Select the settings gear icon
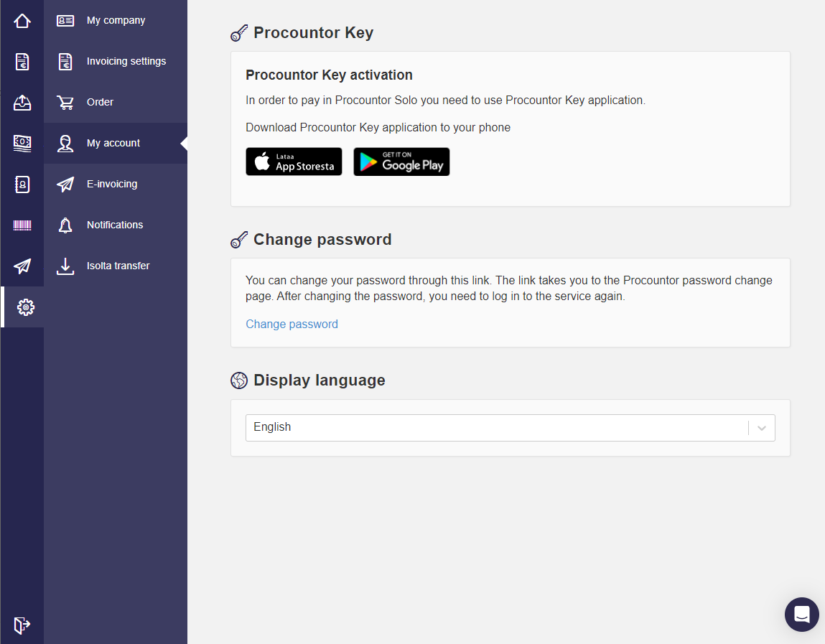The width and height of the screenshot is (825, 644). [x=25, y=307]
